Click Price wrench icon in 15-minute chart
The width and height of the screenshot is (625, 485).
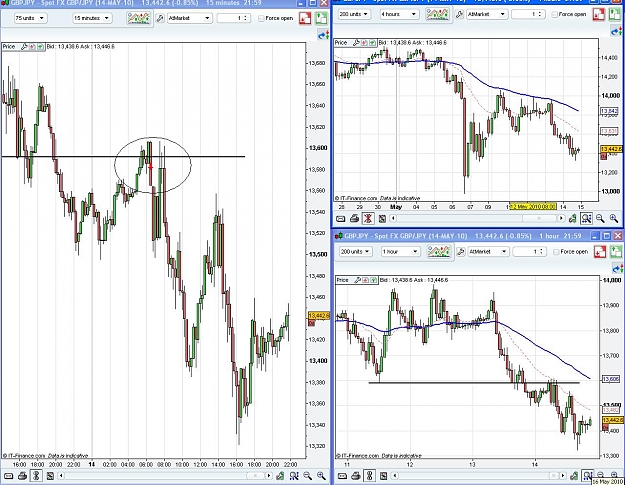(x=24, y=47)
